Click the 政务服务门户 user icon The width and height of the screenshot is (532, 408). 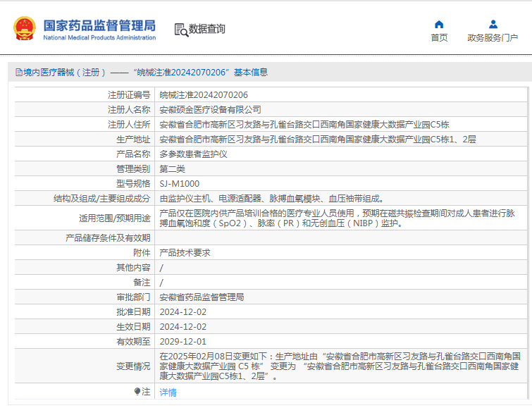point(493,24)
